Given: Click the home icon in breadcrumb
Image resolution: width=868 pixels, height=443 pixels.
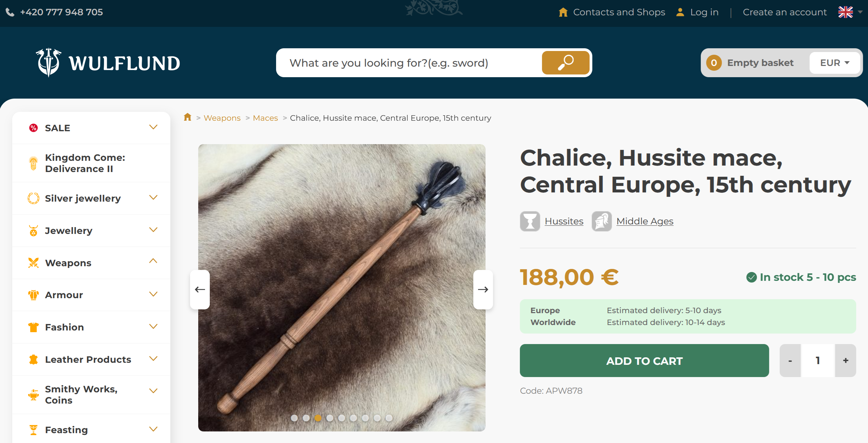Looking at the screenshot, I should pos(187,117).
